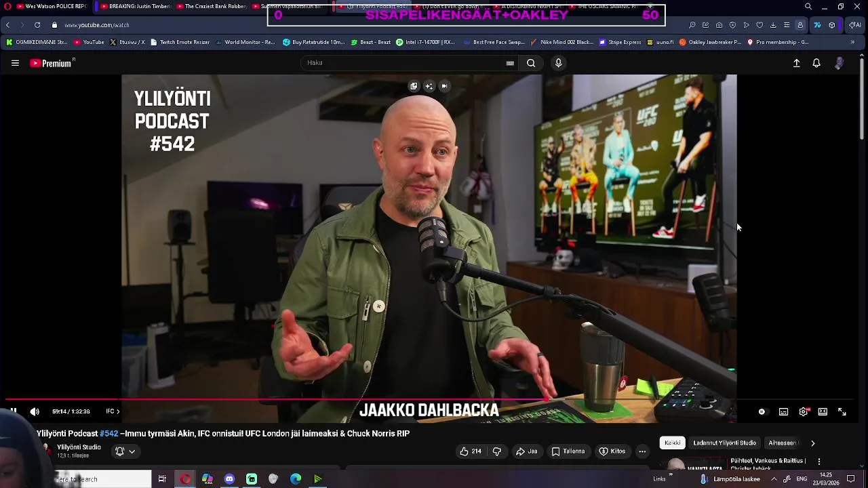Pause the video with the pause button
The width and height of the screenshot is (868, 488).
tap(13, 411)
